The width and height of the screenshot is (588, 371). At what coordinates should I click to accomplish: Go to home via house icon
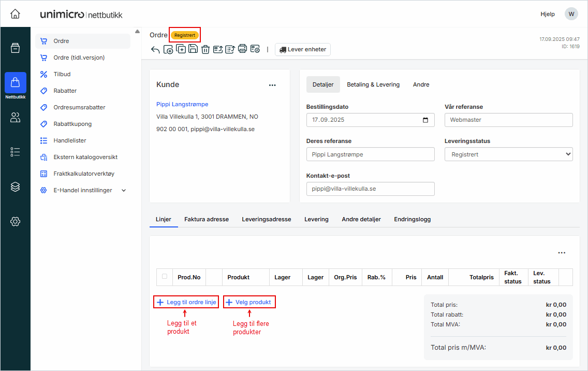[15, 14]
